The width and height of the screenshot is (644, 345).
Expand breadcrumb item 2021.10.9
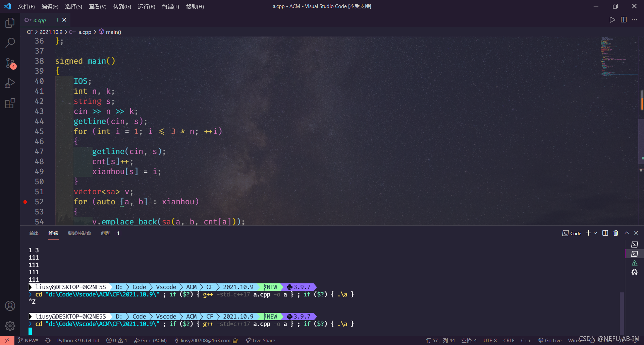(51, 32)
